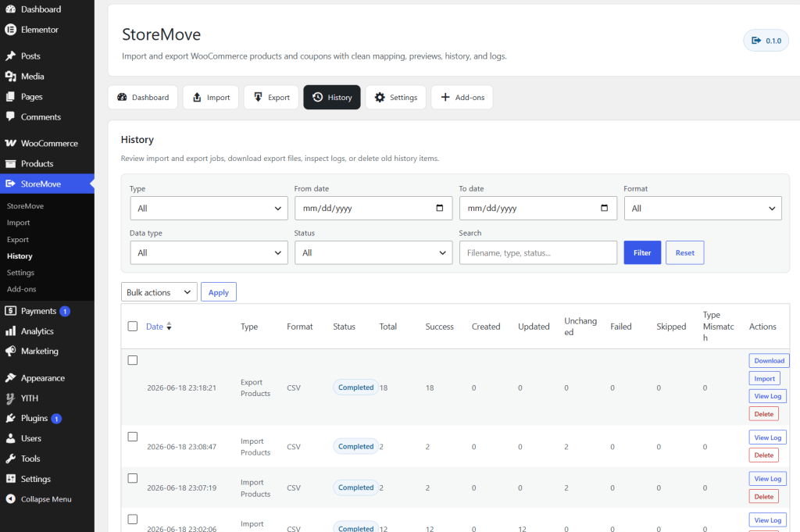Image resolution: width=800 pixels, height=532 pixels.
Task: Click the Analytics bar chart icon
Action: coord(10,331)
